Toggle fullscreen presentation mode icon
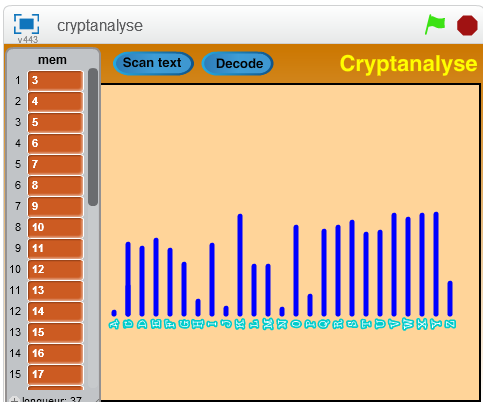 [26, 24]
